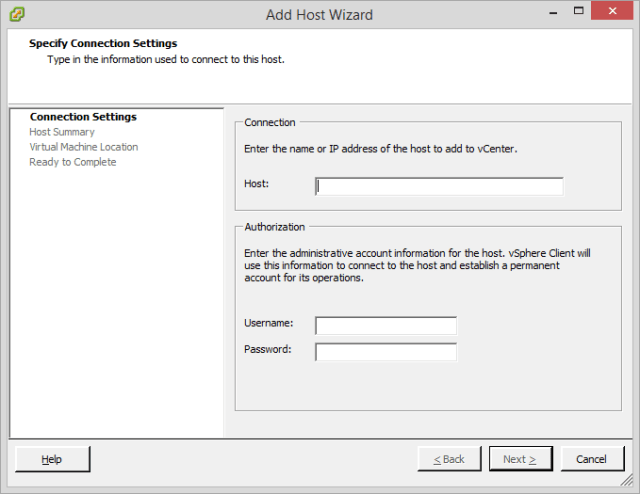Click the 'Host:' label
The height and width of the screenshot is (494, 640).
click(x=256, y=184)
